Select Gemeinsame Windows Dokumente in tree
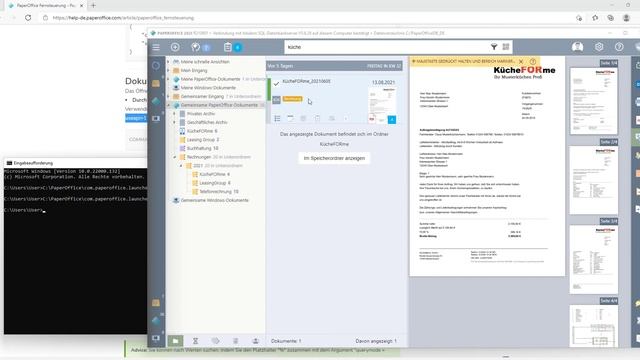Viewport: 640px width, 360px height. (x=214, y=200)
